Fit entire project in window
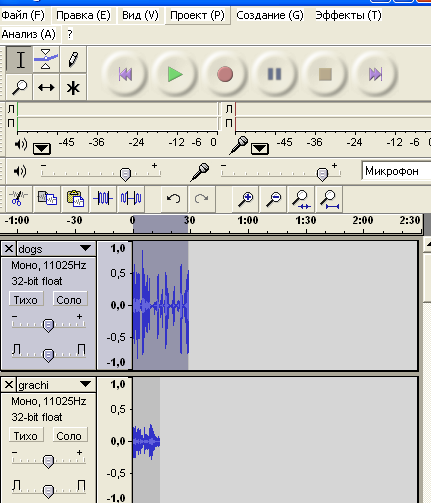 tap(329, 199)
